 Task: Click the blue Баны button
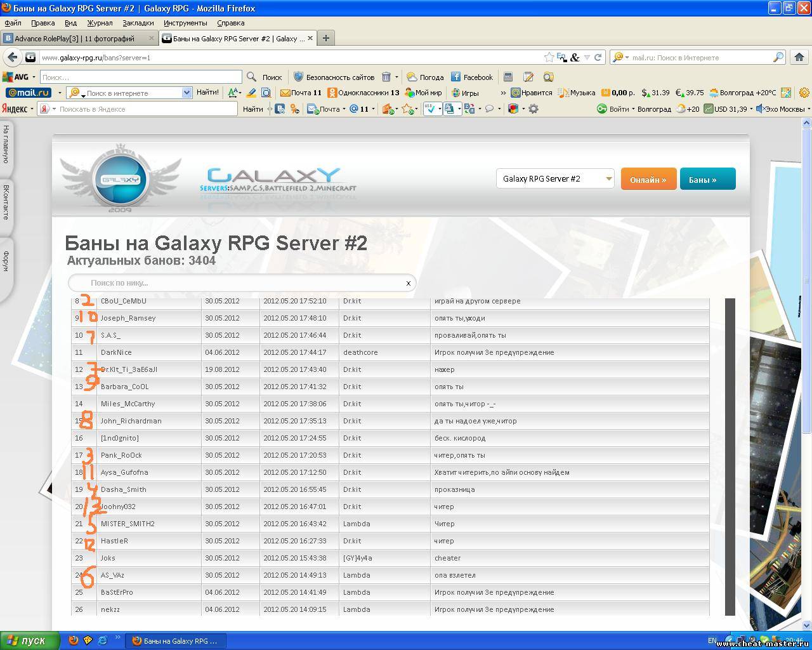(707, 180)
